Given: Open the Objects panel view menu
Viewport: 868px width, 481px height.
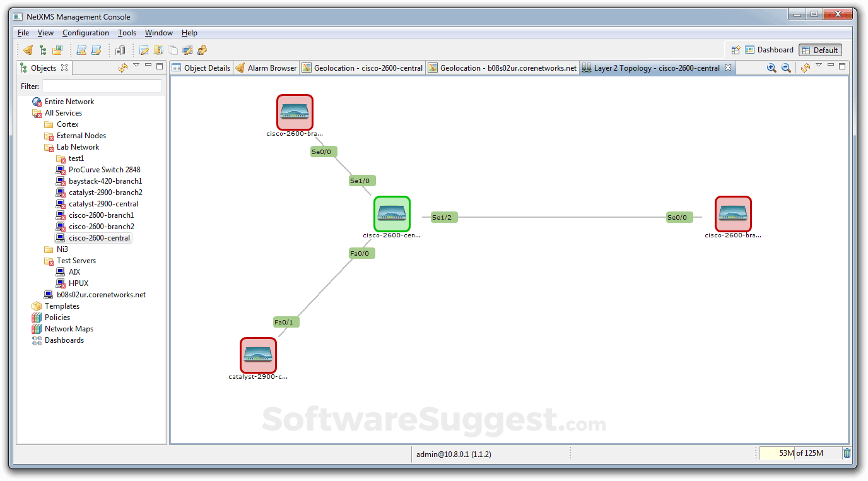Looking at the screenshot, I should pos(136,66).
